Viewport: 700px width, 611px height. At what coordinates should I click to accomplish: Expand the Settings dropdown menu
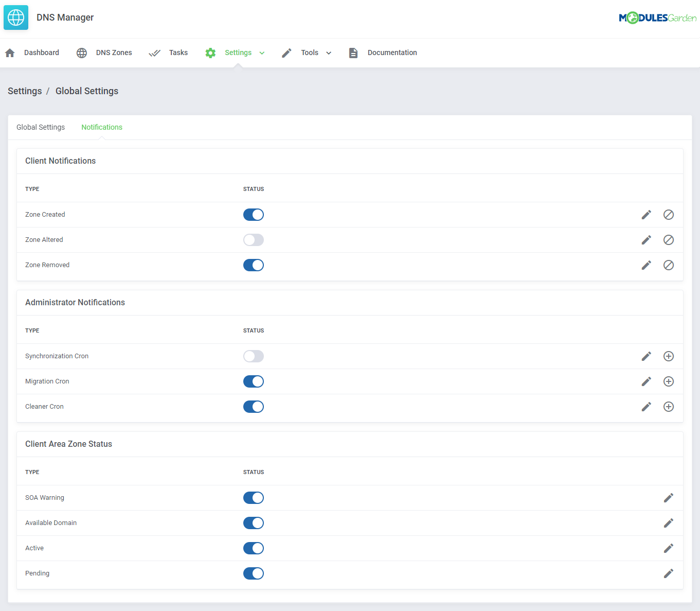click(262, 53)
